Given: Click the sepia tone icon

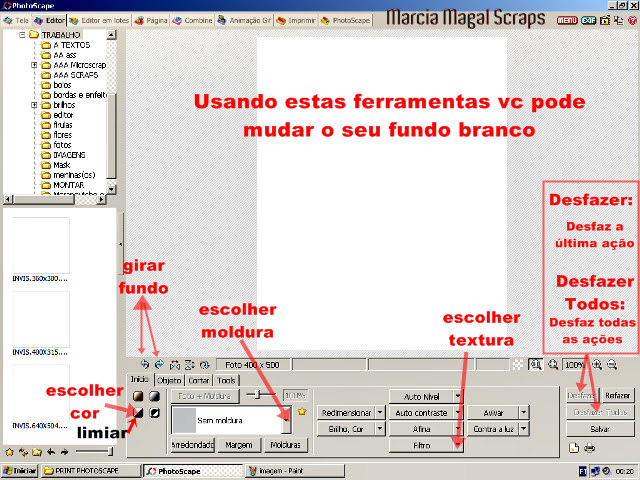Looking at the screenshot, I should [138, 396].
